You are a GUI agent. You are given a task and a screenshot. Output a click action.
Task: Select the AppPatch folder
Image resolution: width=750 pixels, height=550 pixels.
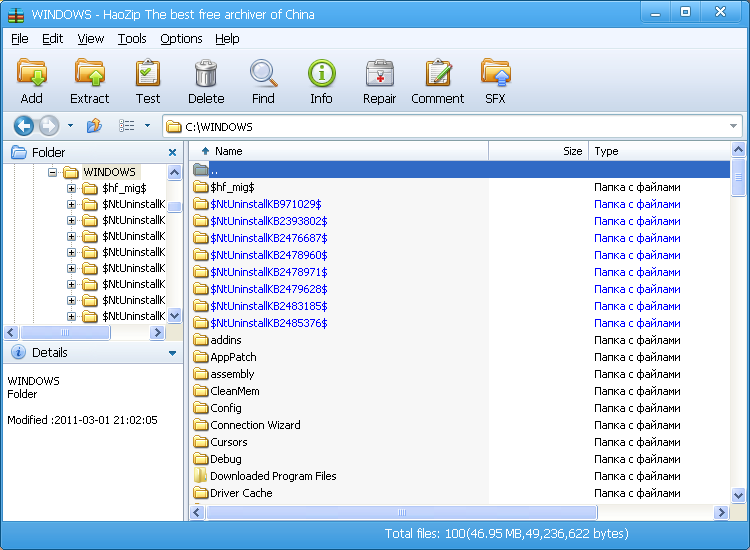click(x=233, y=357)
